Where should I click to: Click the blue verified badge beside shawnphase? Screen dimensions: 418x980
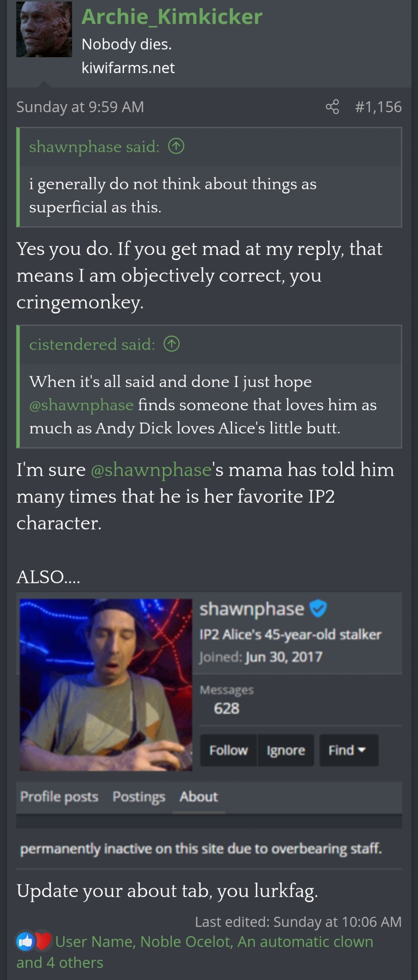pos(318,608)
